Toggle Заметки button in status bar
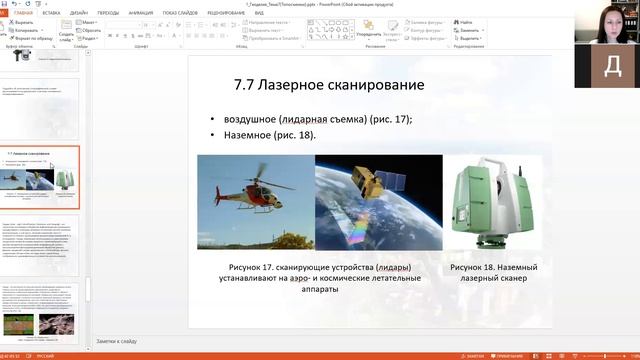The width and height of the screenshot is (640, 360). coord(473,356)
